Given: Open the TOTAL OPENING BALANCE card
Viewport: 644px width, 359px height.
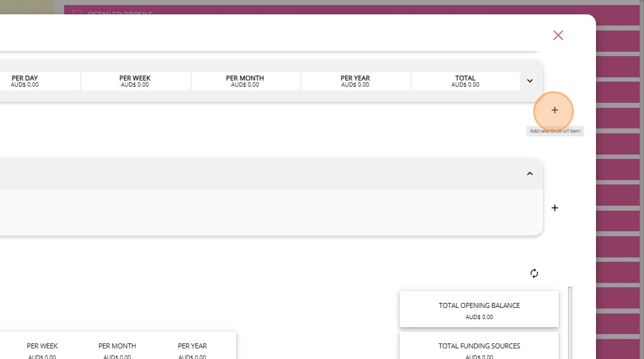Looking at the screenshot, I should [479, 309].
